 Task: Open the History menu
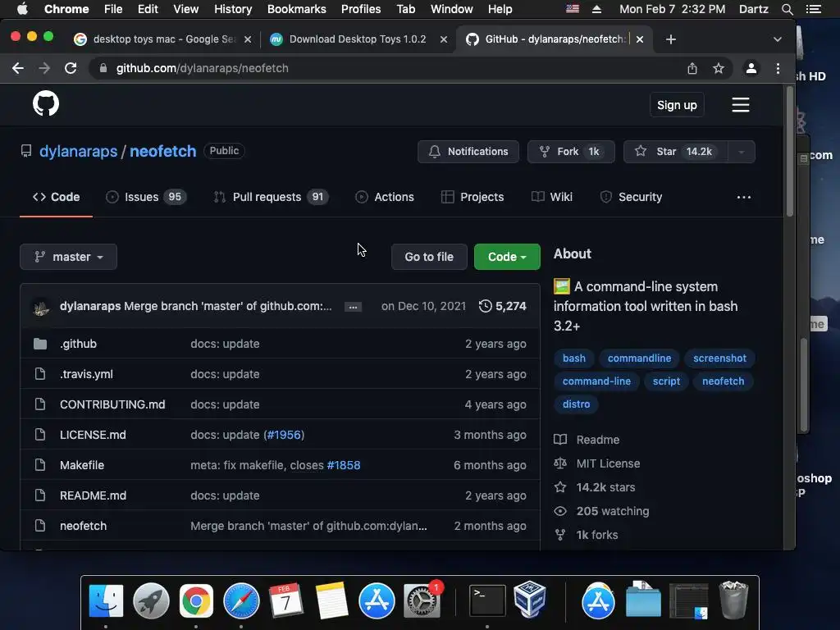pos(232,9)
